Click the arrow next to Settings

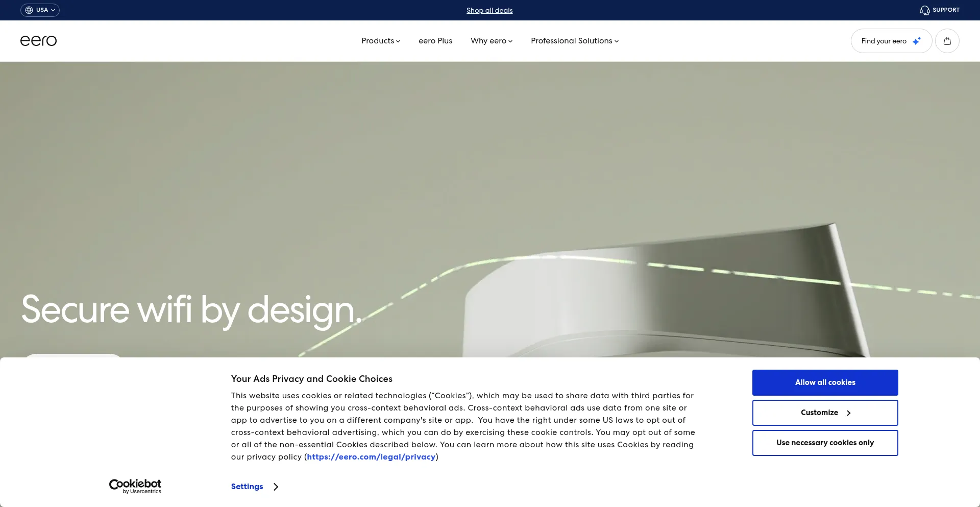tap(276, 487)
